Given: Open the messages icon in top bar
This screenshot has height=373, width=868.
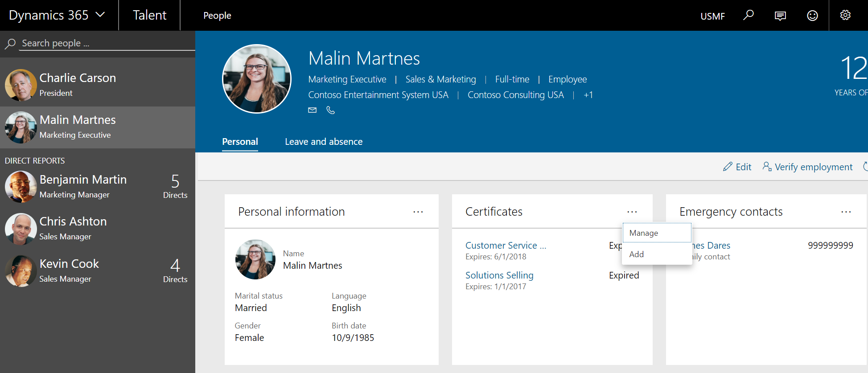Looking at the screenshot, I should click(780, 16).
